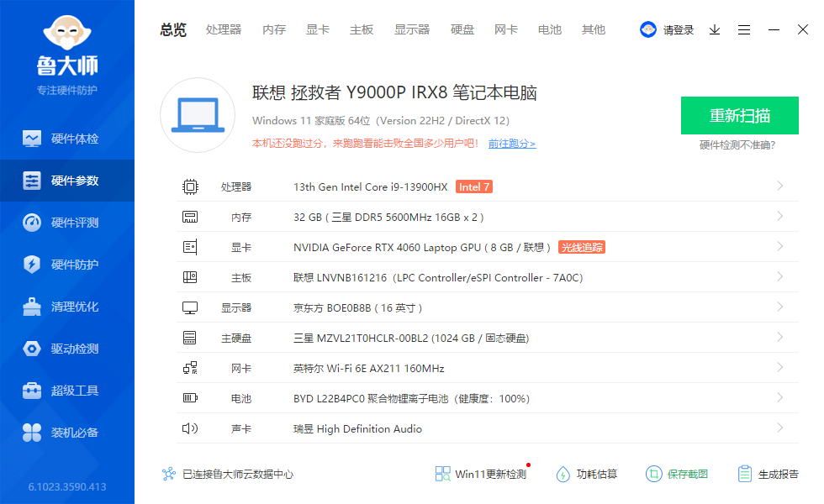Image resolution: width=824 pixels, height=504 pixels.
Task: Open Win11更新检测 tool
Action: [481, 474]
